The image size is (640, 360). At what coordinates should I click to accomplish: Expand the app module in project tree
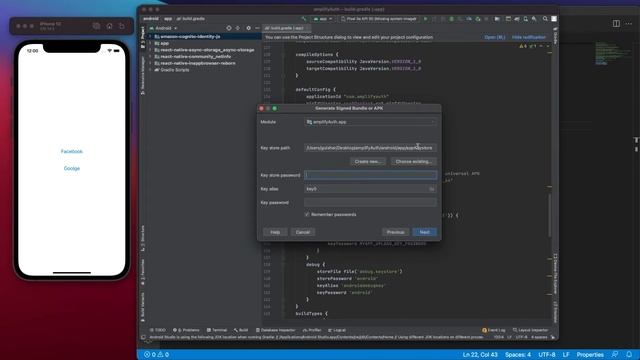(150, 43)
